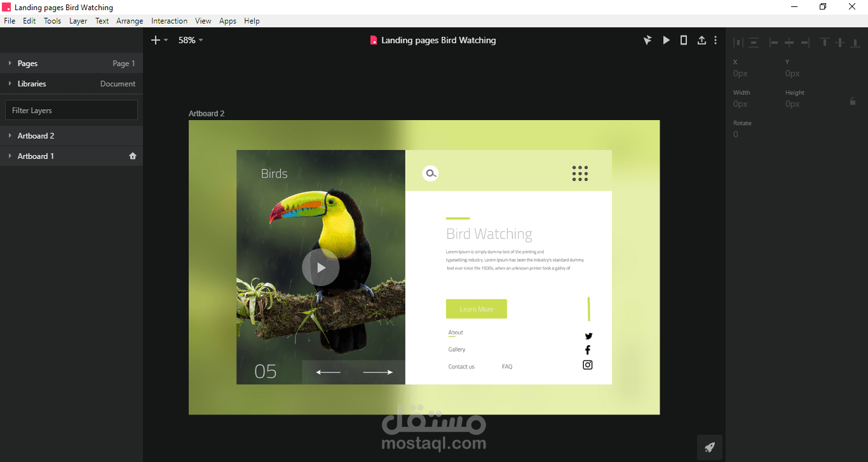Open the Tools menu
The width and height of the screenshot is (868, 462).
[x=52, y=21]
